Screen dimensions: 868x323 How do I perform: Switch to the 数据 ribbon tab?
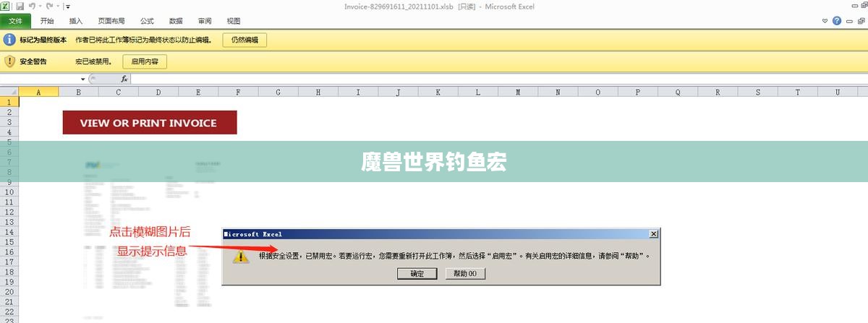pos(176,21)
